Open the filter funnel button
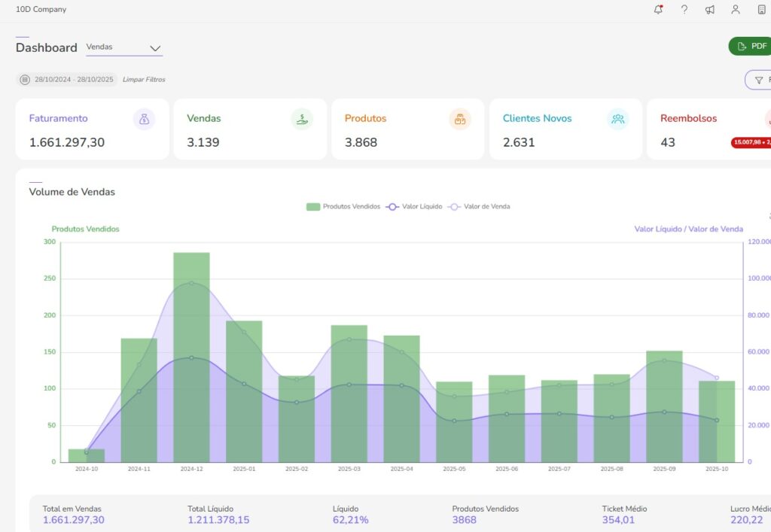771x532 pixels. (759, 80)
